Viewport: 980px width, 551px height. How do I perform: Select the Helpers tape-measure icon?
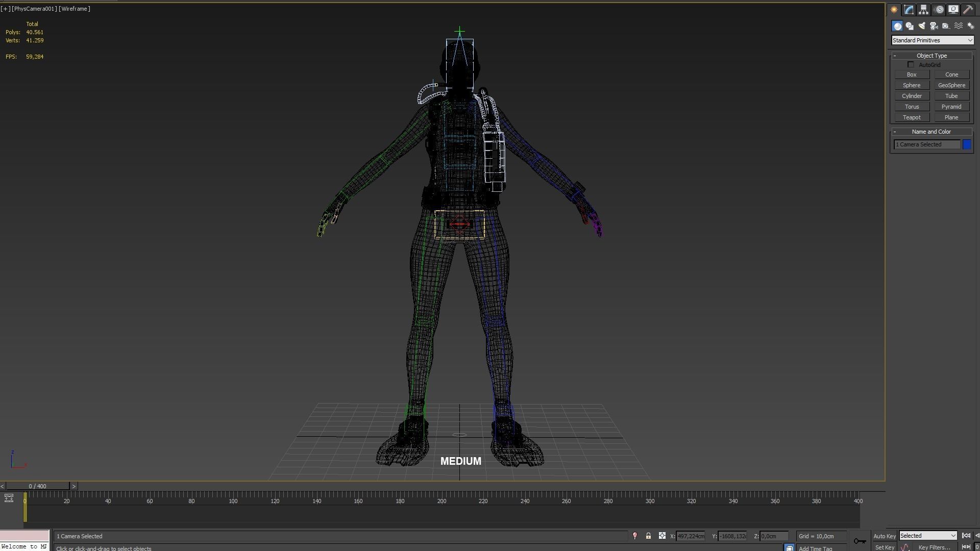pos(946,26)
